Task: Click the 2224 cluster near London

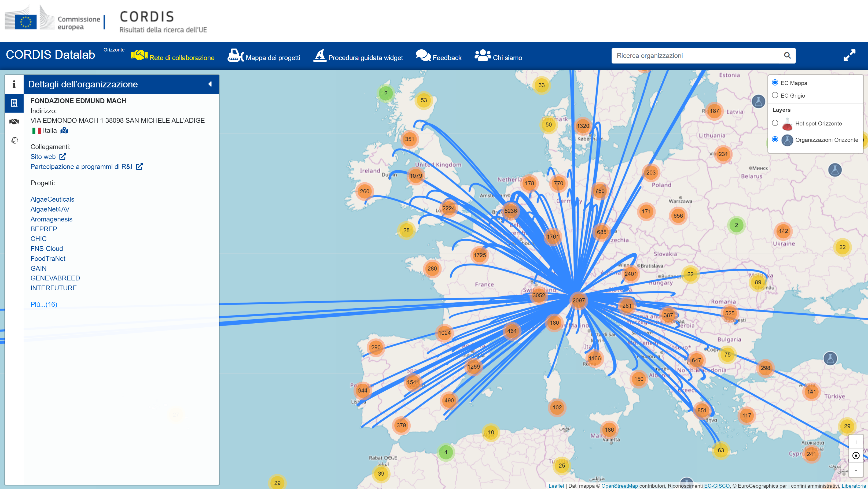Action: 448,208
